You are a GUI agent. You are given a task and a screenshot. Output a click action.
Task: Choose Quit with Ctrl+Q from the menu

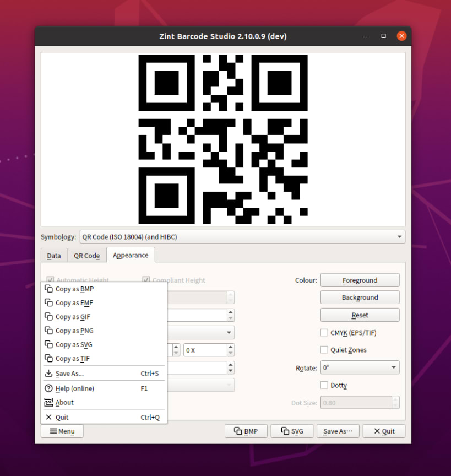pyautogui.click(x=104, y=417)
